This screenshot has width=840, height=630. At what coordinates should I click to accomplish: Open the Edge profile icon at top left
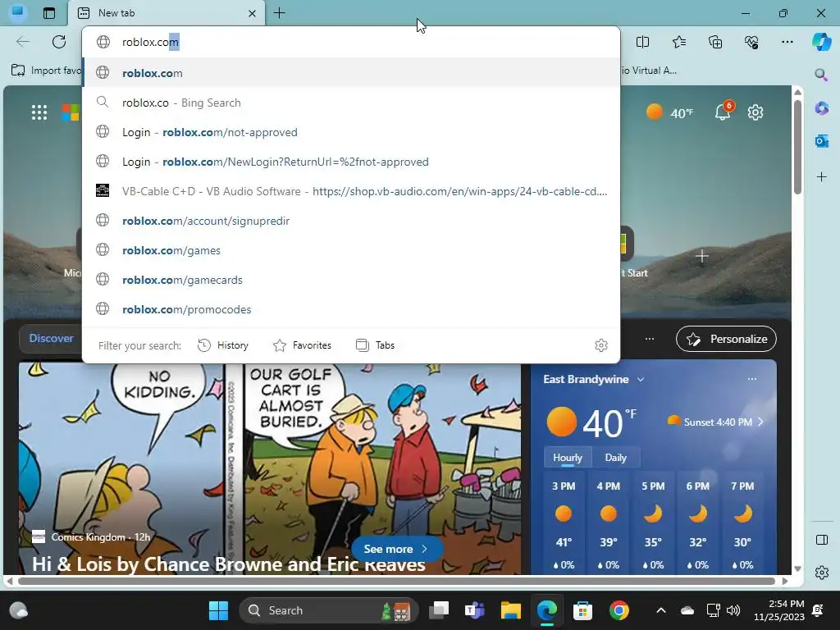18,11
